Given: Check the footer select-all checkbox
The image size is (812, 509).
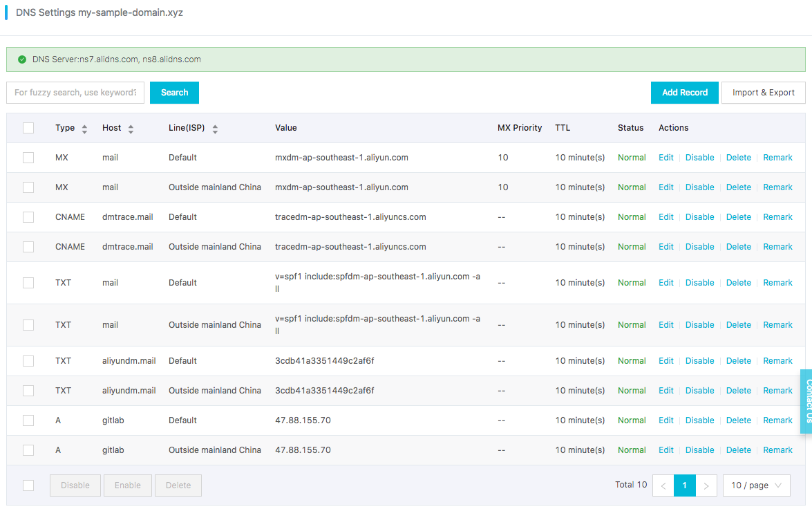Looking at the screenshot, I should (x=28, y=485).
